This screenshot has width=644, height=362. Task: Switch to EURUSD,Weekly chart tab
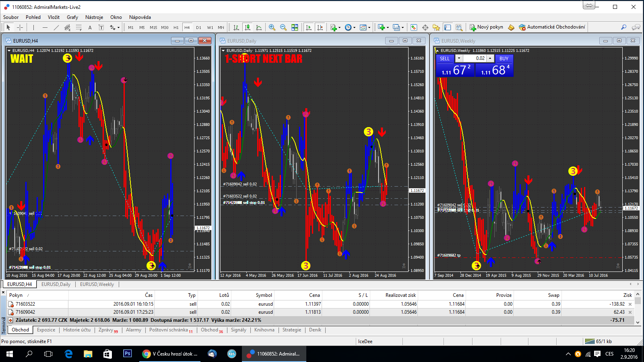tap(97, 284)
